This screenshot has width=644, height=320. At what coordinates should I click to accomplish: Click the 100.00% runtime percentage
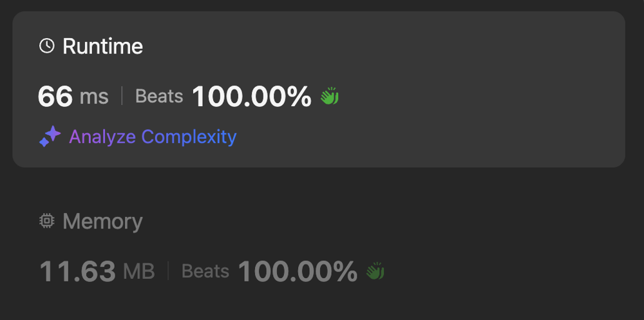(251, 97)
